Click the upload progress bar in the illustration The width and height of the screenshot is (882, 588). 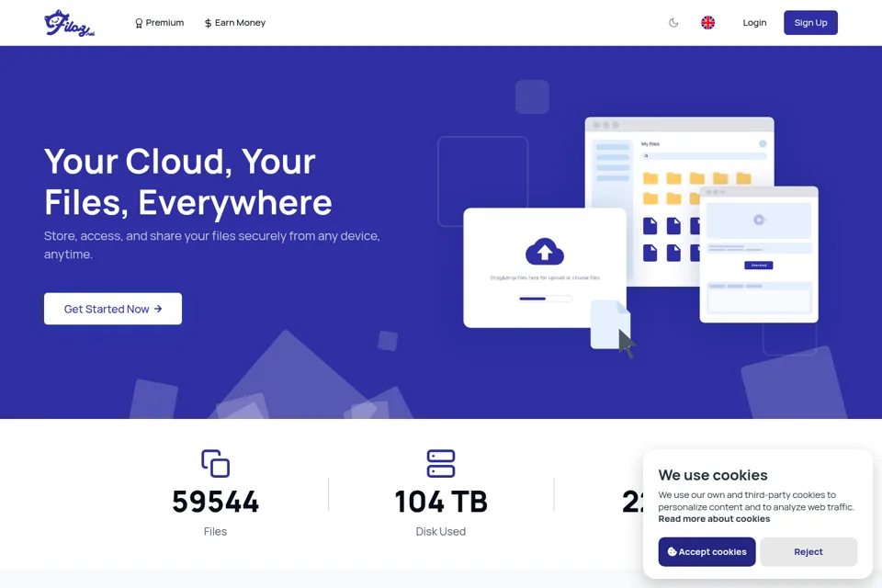(x=545, y=299)
